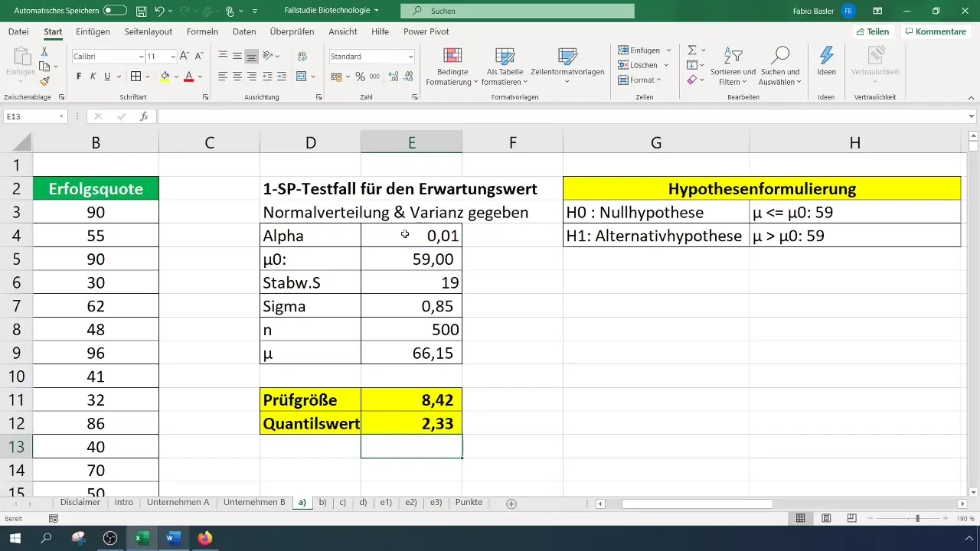Toggle bold F formatting
This screenshot has height=551, width=980.
click(79, 77)
